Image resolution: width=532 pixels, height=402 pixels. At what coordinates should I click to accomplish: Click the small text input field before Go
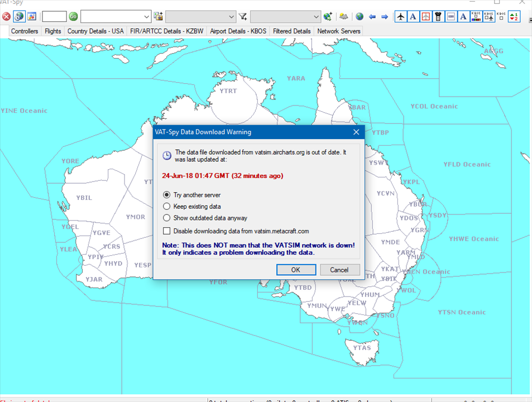click(54, 16)
